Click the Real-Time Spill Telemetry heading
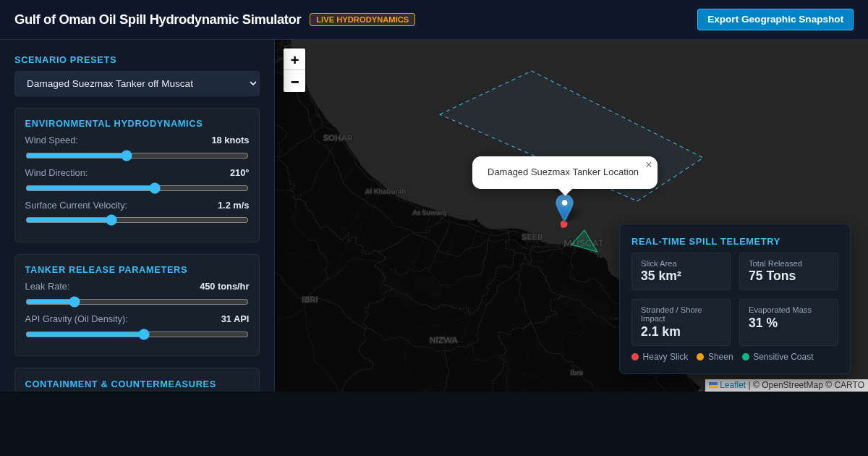This screenshot has width=868, height=456. (706, 241)
